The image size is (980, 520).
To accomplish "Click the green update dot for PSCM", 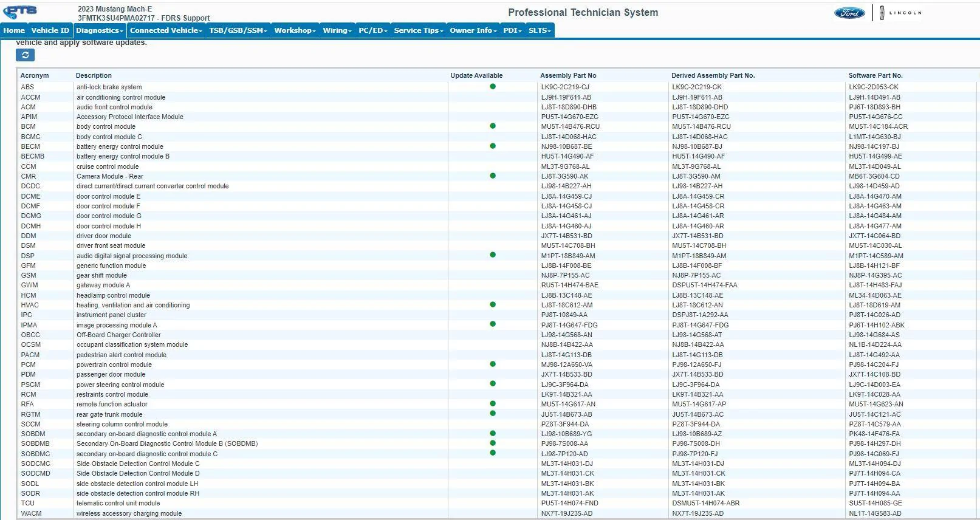I will point(493,384).
